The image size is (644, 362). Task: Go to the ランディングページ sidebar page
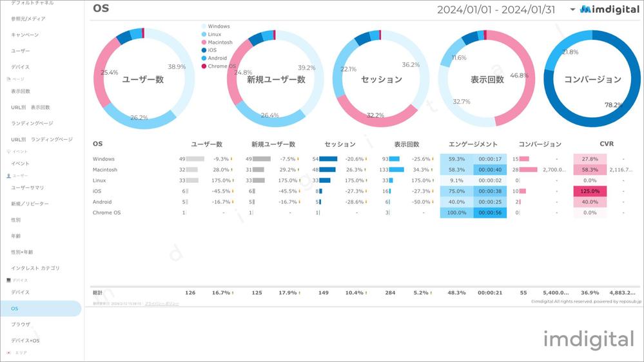[x=32, y=124]
